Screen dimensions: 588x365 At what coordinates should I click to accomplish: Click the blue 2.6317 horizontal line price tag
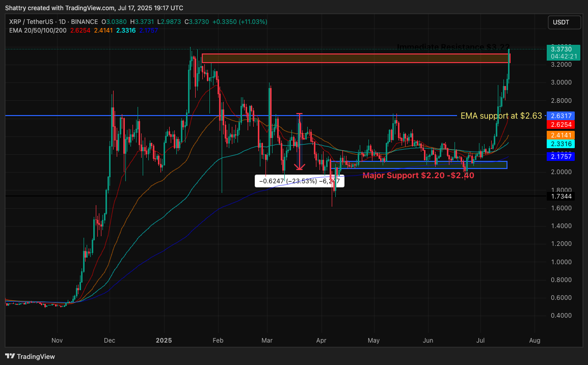[x=560, y=116]
